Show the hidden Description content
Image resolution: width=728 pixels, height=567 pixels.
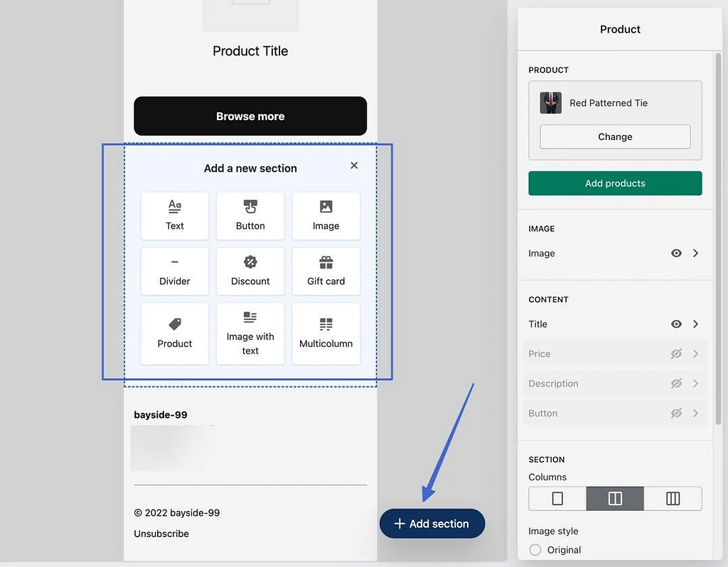[677, 383]
